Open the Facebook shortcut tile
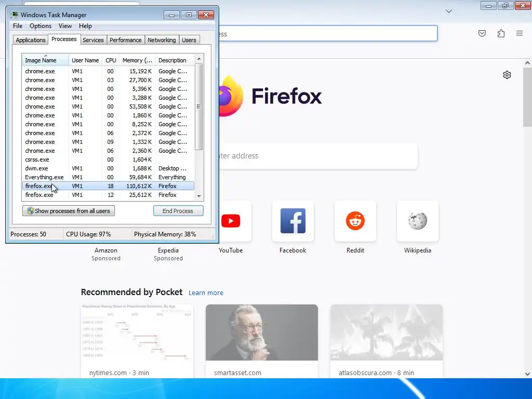This screenshot has height=399, width=532. click(x=293, y=221)
